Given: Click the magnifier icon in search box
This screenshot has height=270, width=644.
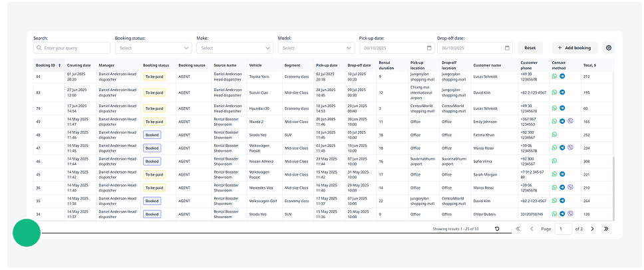Looking at the screenshot, I should tap(39, 48).
